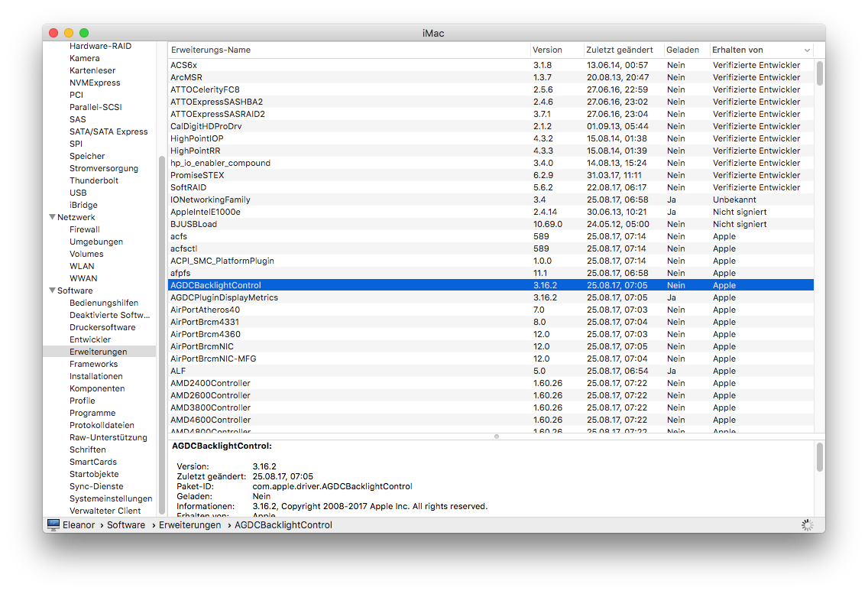Image resolution: width=868 pixels, height=594 pixels.
Task: Select Installationen under Software
Action: (x=96, y=375)
